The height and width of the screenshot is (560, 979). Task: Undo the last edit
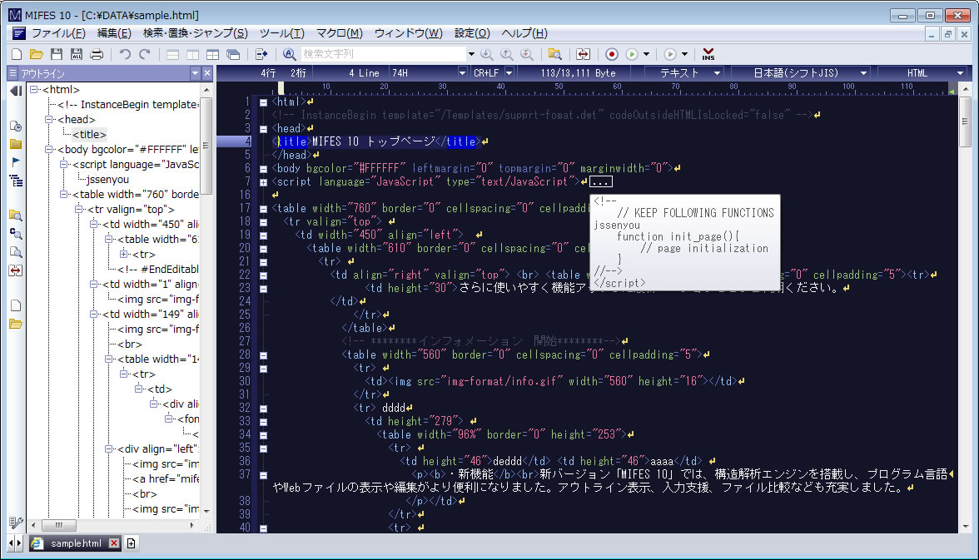point(125,54)
